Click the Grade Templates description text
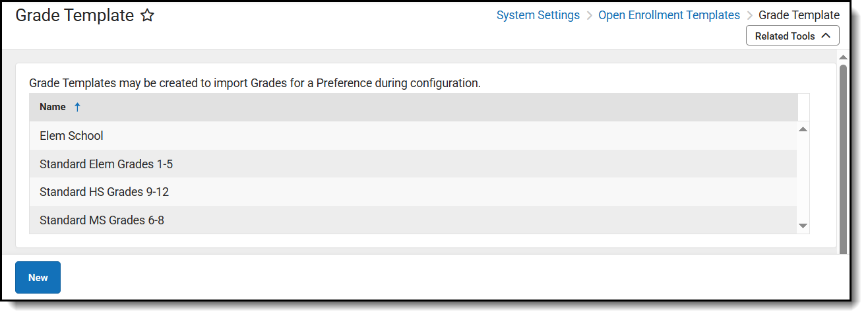Image resolution: width=868 pixels, height=318 pixels. tap(255, 83)
